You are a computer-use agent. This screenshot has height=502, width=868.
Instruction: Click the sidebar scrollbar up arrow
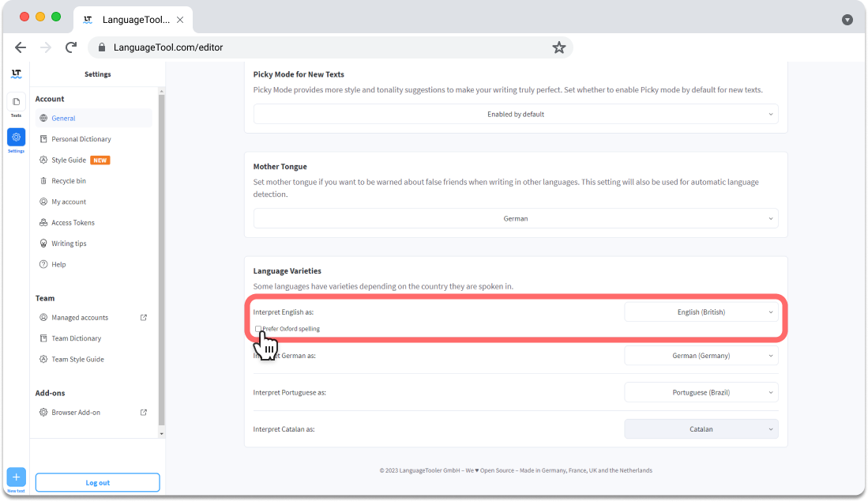162,91
